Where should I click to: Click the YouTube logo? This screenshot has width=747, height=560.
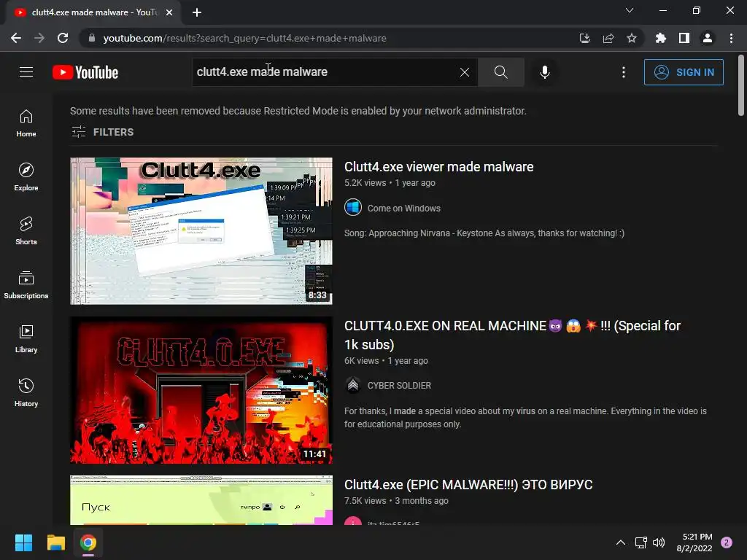tap(85, 72)
